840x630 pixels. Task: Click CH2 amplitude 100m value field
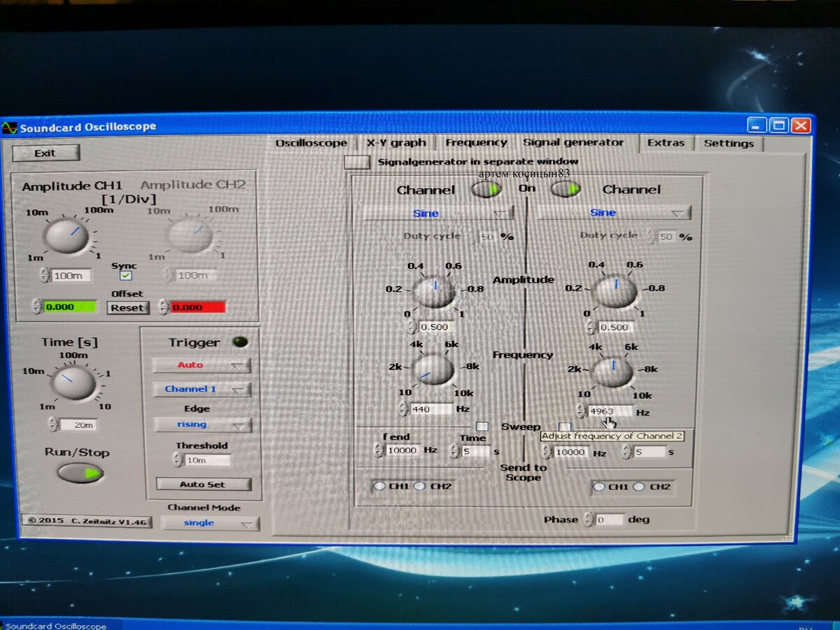(x=195, y=276)
